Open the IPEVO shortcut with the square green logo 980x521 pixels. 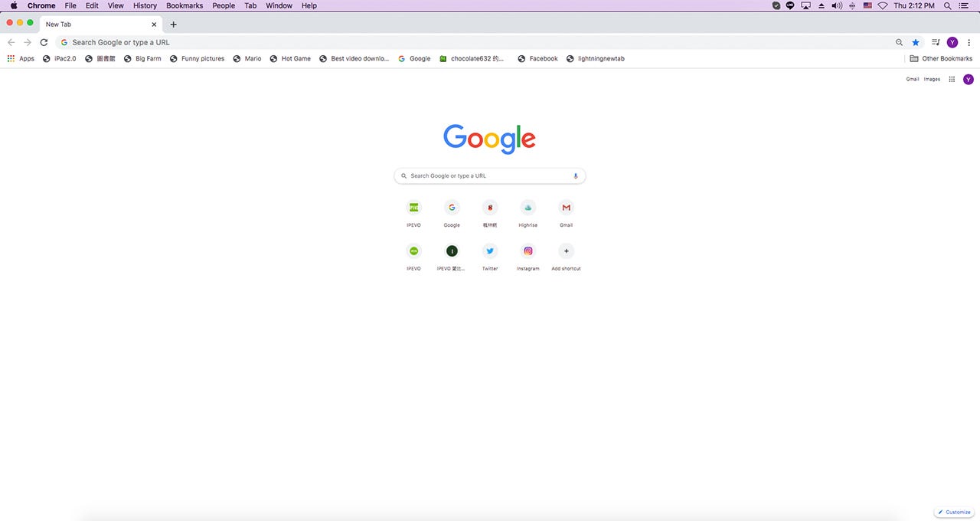(x=413, y=213)
